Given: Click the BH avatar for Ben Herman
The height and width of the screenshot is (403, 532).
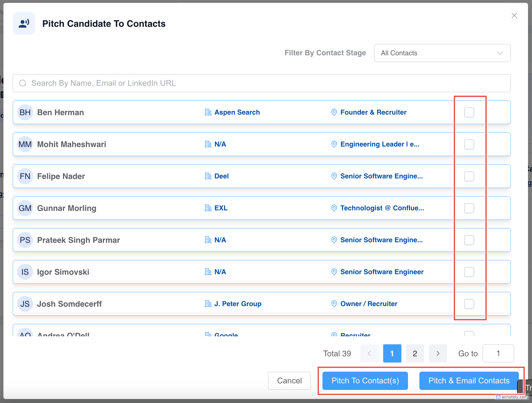Looking at the screenshot, I should [25, 112].
